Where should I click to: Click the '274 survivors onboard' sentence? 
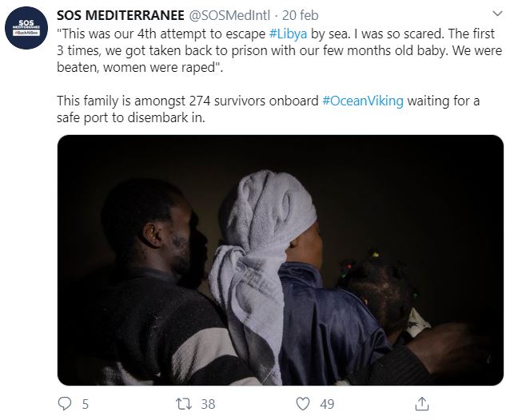269,109
